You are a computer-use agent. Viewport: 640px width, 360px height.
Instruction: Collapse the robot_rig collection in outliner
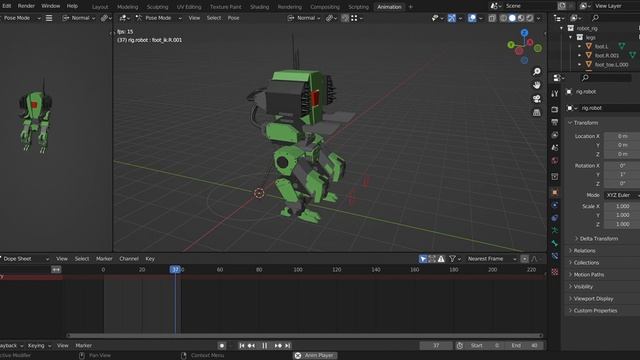pos(562,28)
